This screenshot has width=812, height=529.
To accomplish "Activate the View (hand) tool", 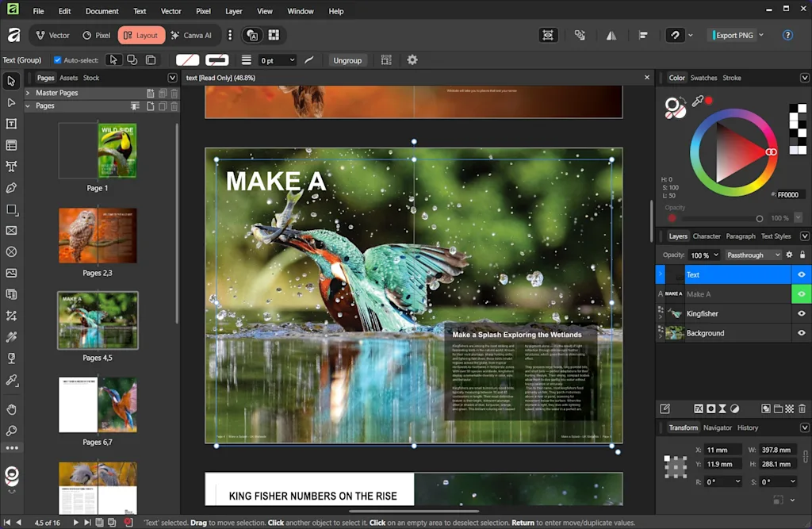I will pos(11,409).
